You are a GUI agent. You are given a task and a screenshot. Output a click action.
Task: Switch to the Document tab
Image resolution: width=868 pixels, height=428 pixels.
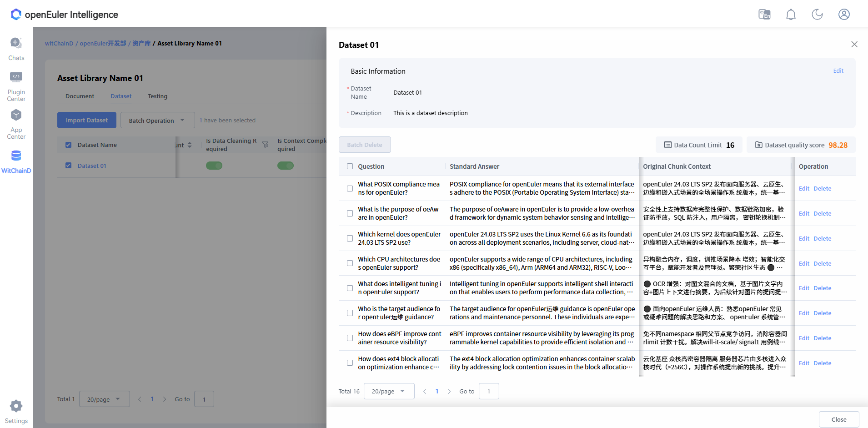click(x=80, y=96)
